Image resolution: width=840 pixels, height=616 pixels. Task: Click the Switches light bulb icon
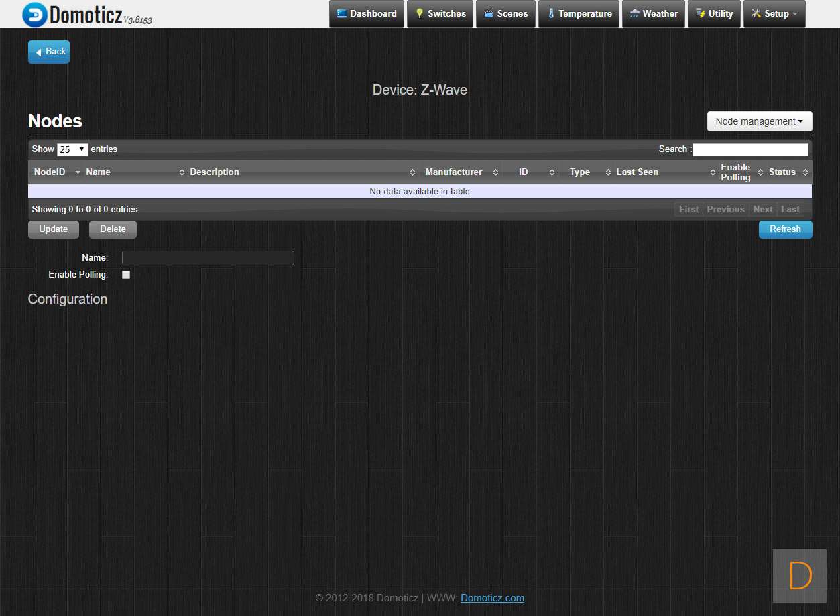point(420,13)
